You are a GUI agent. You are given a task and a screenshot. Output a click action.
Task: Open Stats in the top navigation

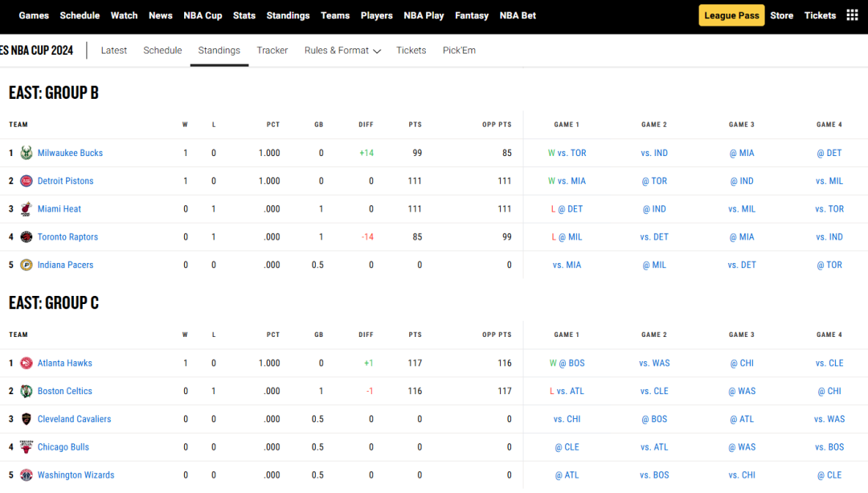tap(244, 15)
